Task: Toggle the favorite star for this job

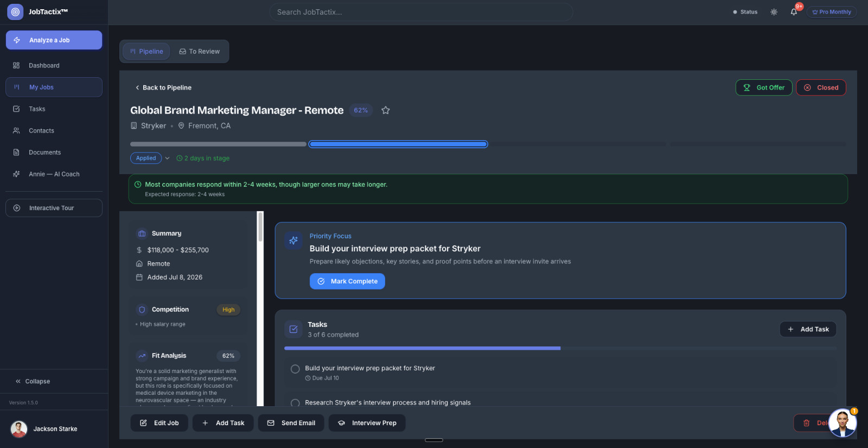Action: pyautogui.click(x=386, y=110)
